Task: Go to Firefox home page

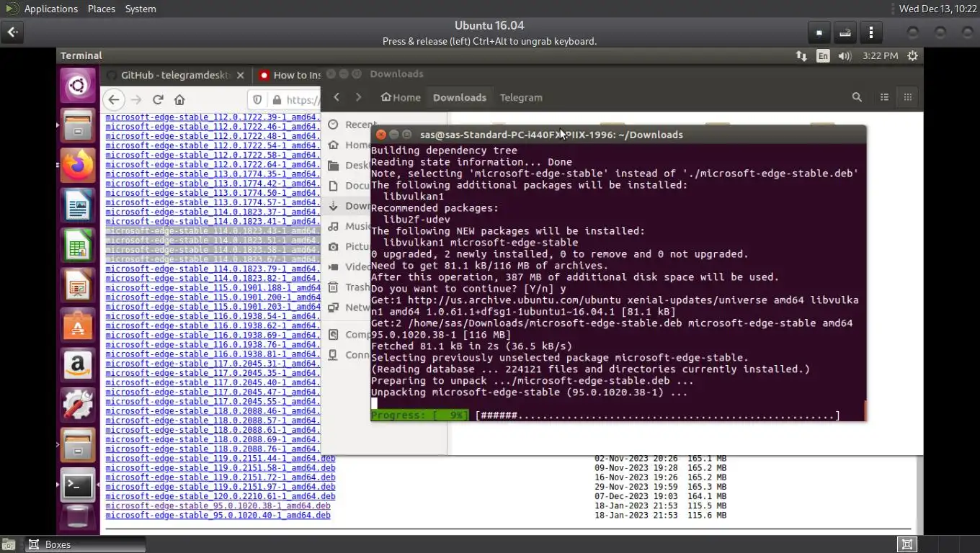Action: coord(179,99)
